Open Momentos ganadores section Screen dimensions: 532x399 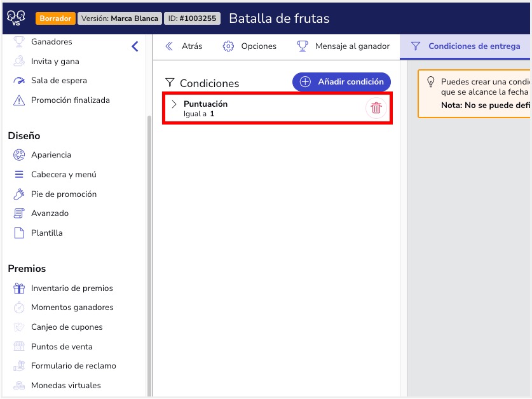72,308
